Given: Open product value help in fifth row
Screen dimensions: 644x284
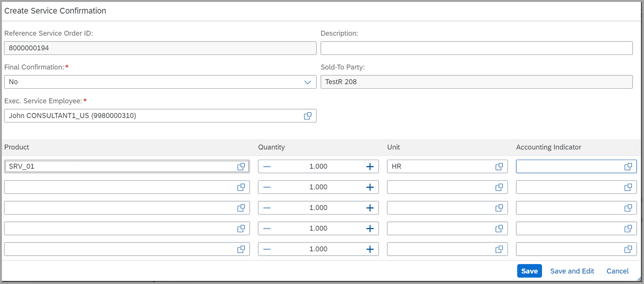Looking at the screenshot, I should 241,249.
